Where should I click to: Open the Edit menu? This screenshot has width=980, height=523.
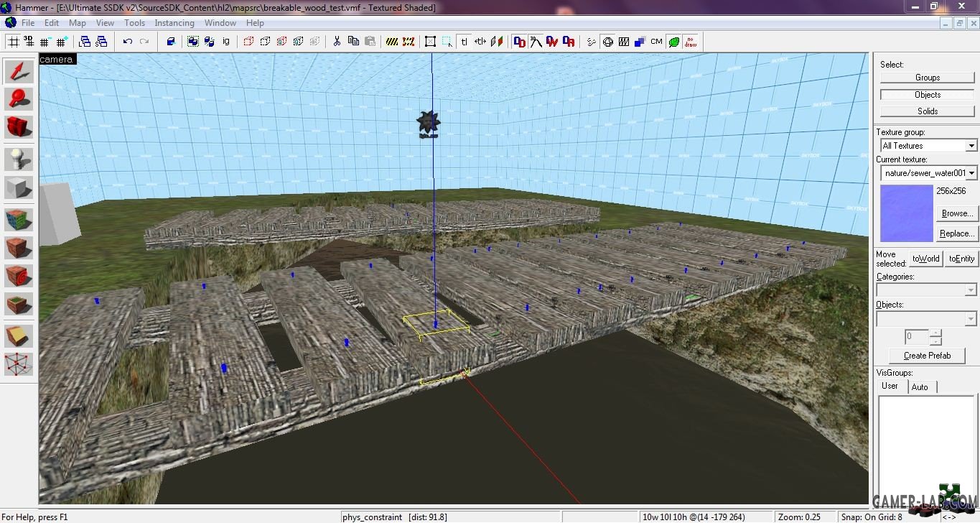[52, 23]
